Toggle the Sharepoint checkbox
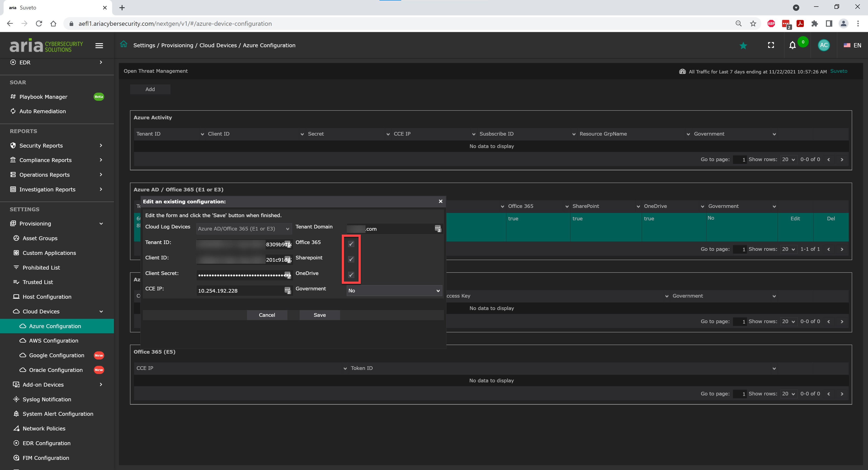Image resolution: width=868 pixels, height=470 pixels. (x=351, y=259)
